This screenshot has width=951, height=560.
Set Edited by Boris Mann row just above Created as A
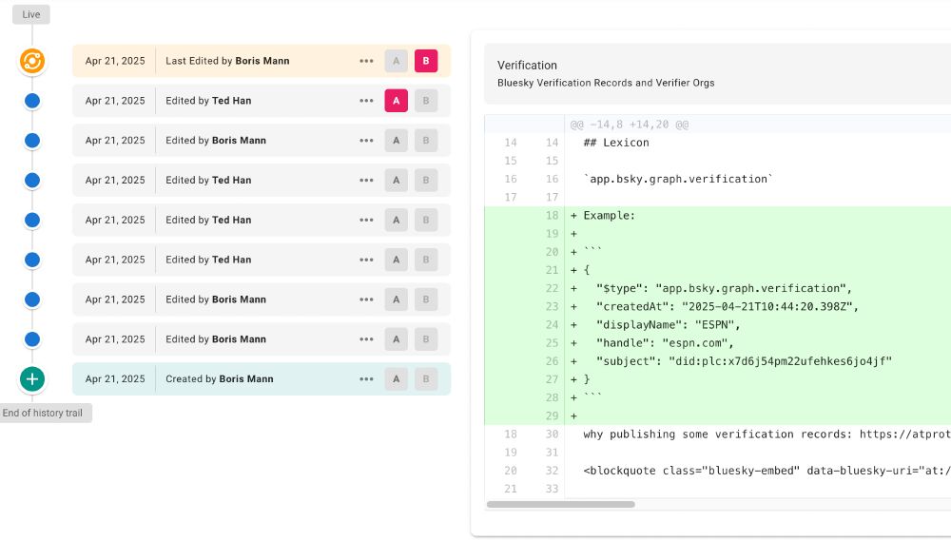[396, 339]
